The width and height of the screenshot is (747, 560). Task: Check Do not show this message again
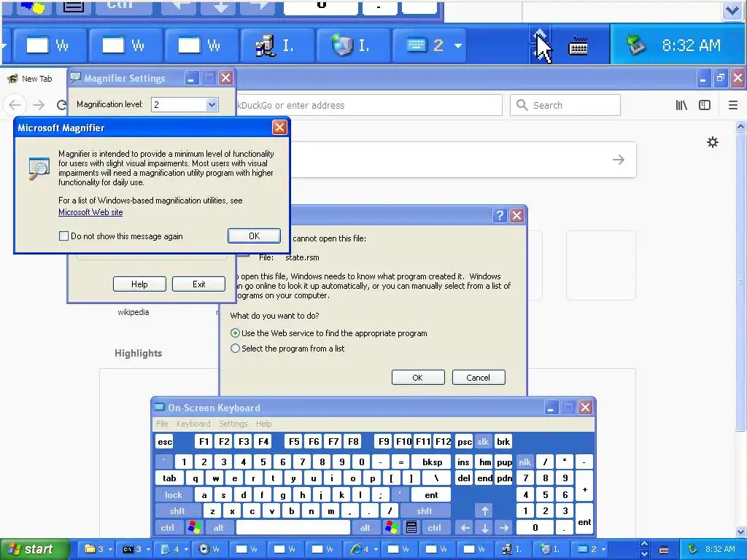[63, 236]
